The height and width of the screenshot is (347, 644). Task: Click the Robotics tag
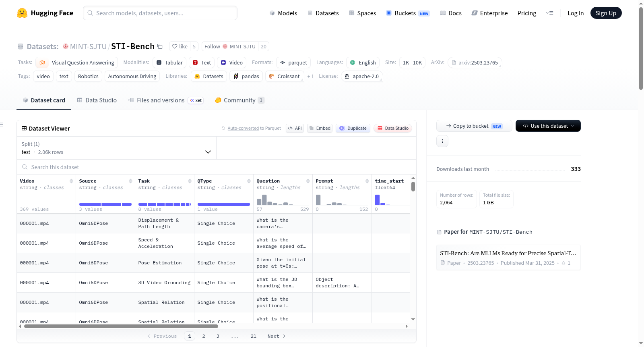click(88, 76)
